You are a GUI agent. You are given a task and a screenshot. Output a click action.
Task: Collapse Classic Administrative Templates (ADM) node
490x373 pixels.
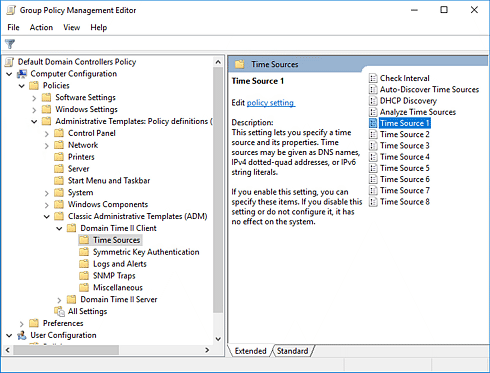coord(47,217)
